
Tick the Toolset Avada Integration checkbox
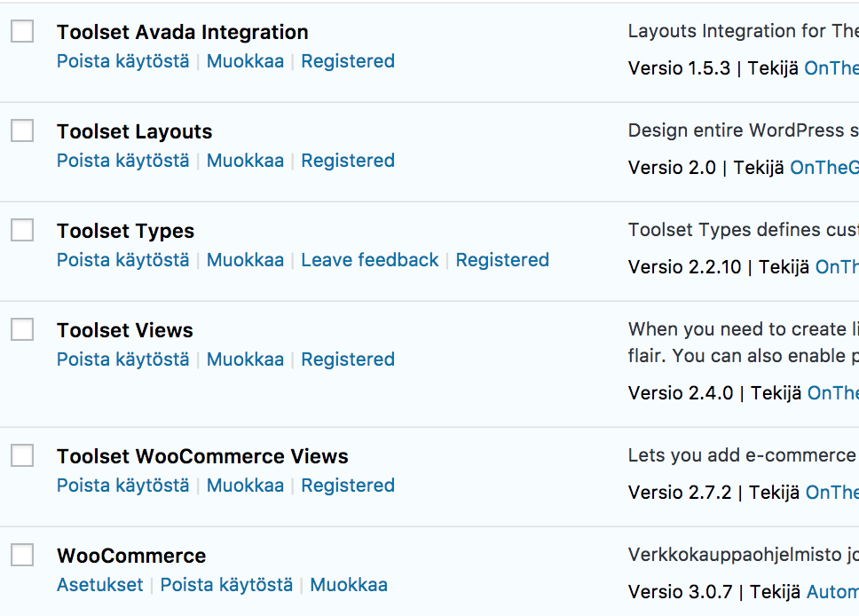point(22,31)
